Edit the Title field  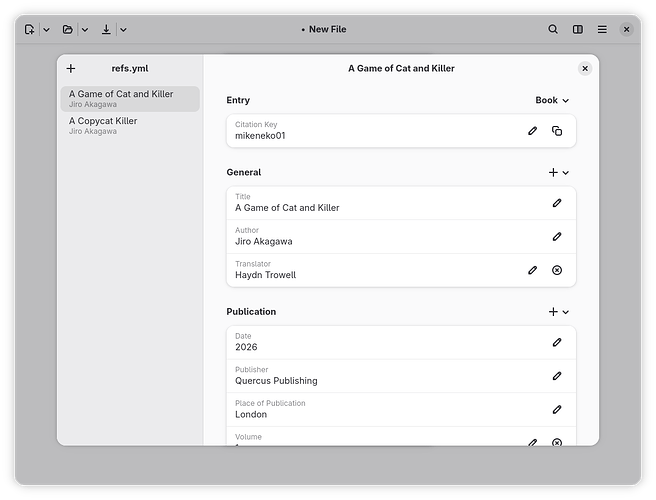tap(557, 203)
